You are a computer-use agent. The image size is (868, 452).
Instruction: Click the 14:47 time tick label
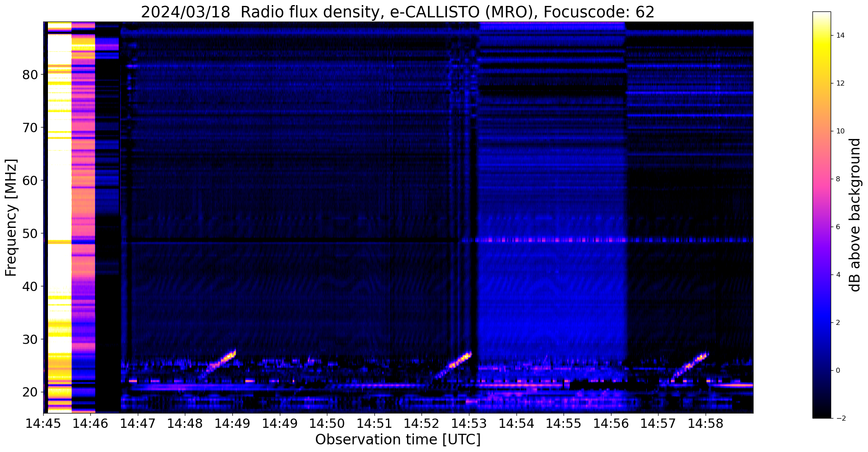pyautogui.click(x=138, y=424)
